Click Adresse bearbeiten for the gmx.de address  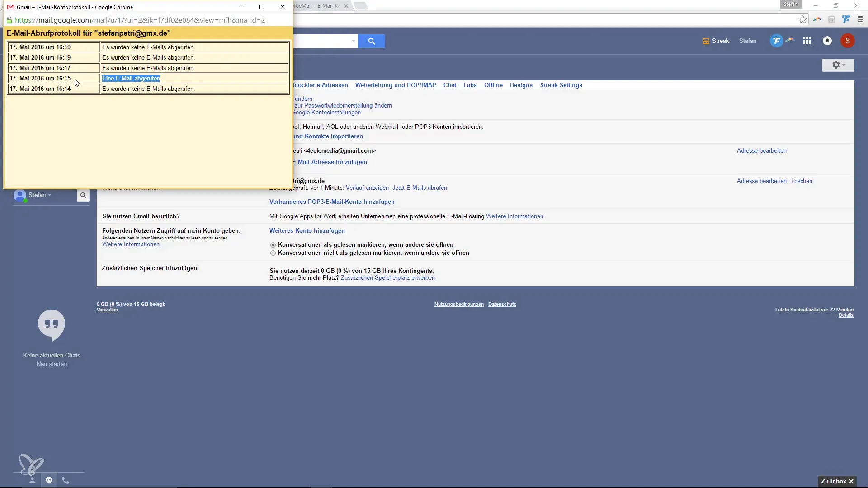tap(762, 181)
